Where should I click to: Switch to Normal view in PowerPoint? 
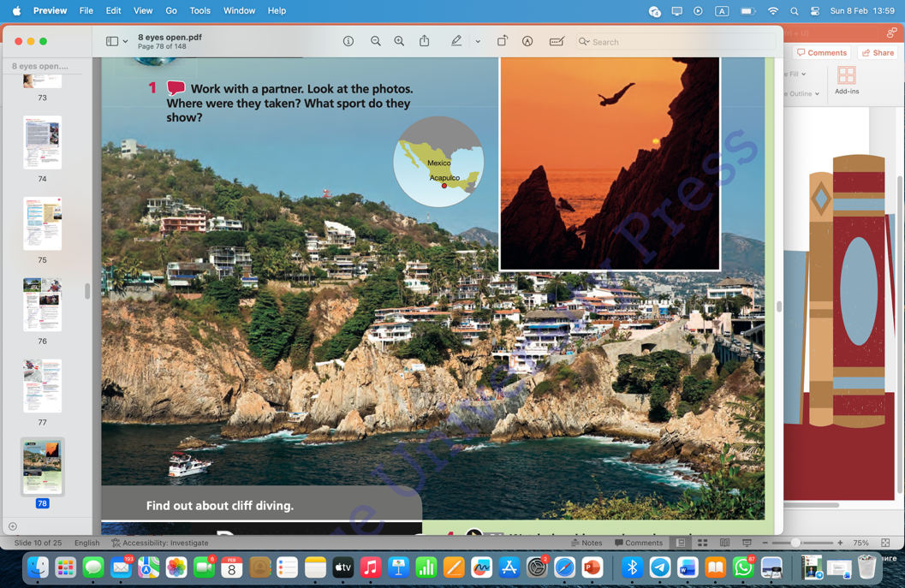tap(681, 543)
